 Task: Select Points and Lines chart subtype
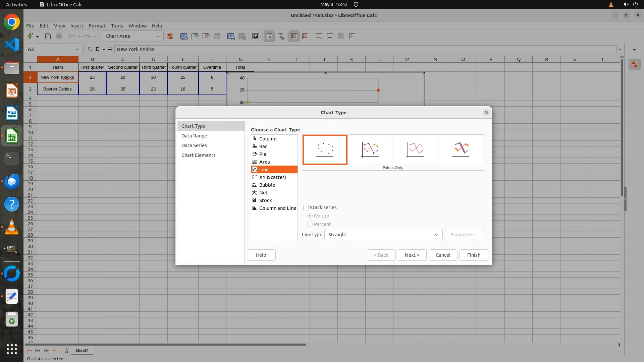click(x=370, y=149)
